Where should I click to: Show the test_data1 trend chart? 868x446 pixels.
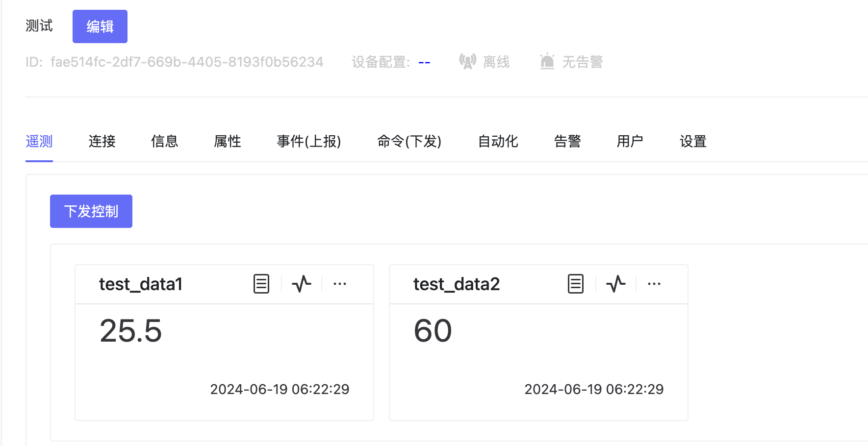302,284
